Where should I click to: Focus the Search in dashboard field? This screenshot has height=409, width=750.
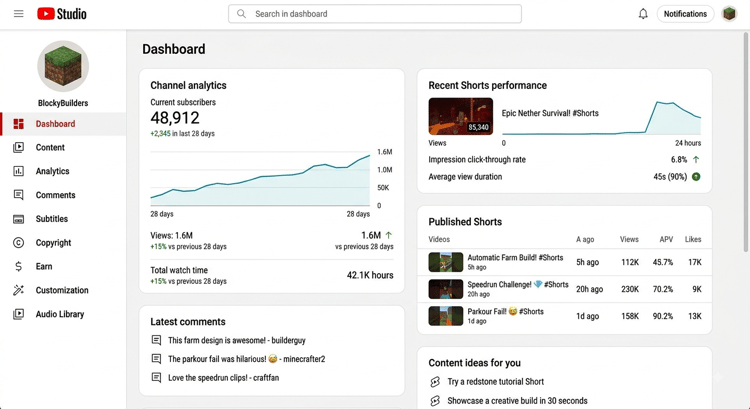tap(375, 14)
